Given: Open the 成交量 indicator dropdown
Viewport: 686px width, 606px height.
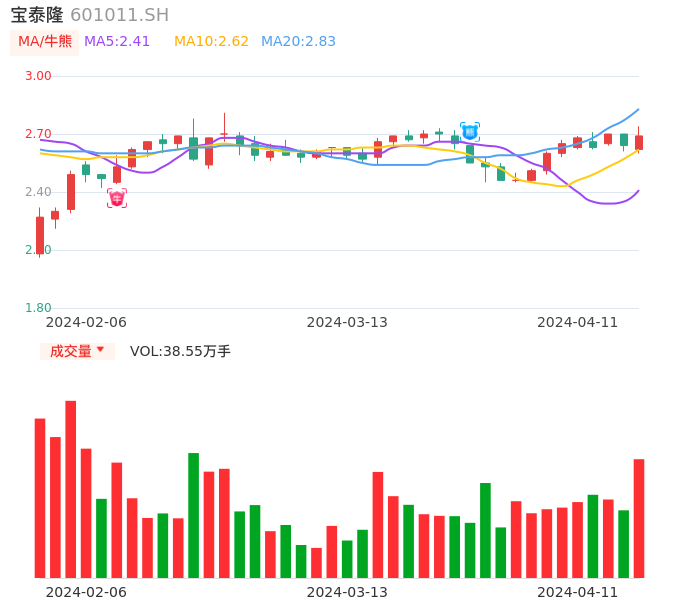Looking at the screenshot, I should tap(77, 351).
